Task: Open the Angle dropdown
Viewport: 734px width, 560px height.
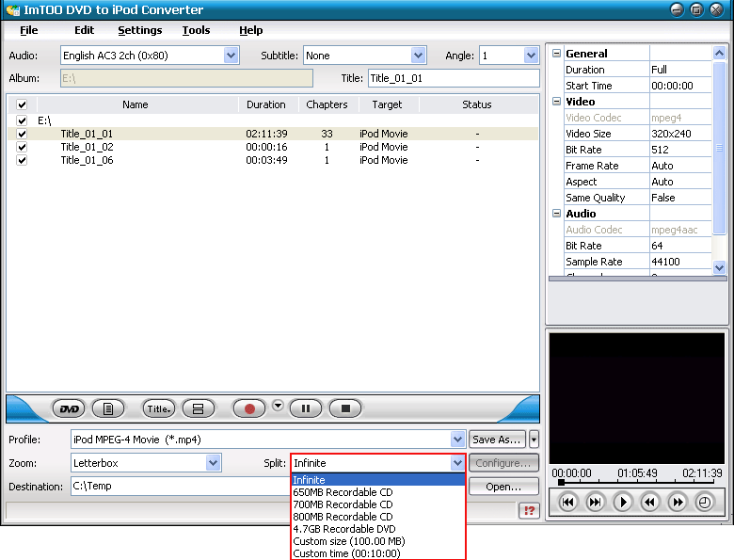Action: [x=531, y=56]
